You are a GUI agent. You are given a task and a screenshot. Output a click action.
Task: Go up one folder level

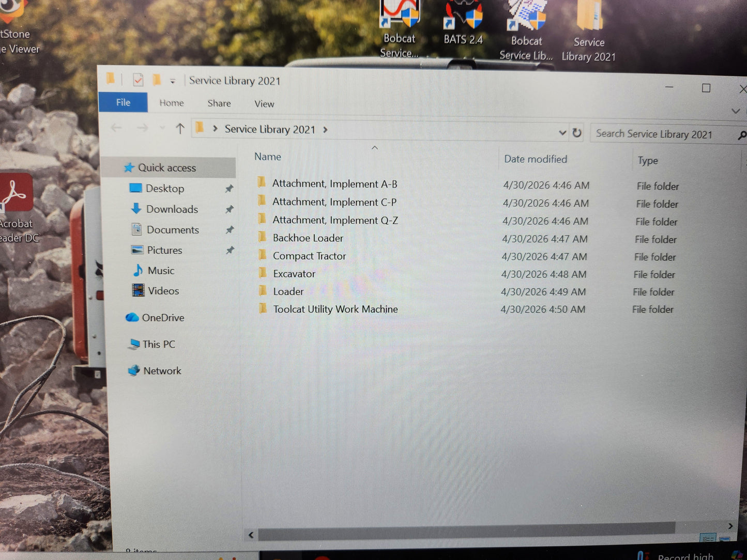click(x=180, y=128)
